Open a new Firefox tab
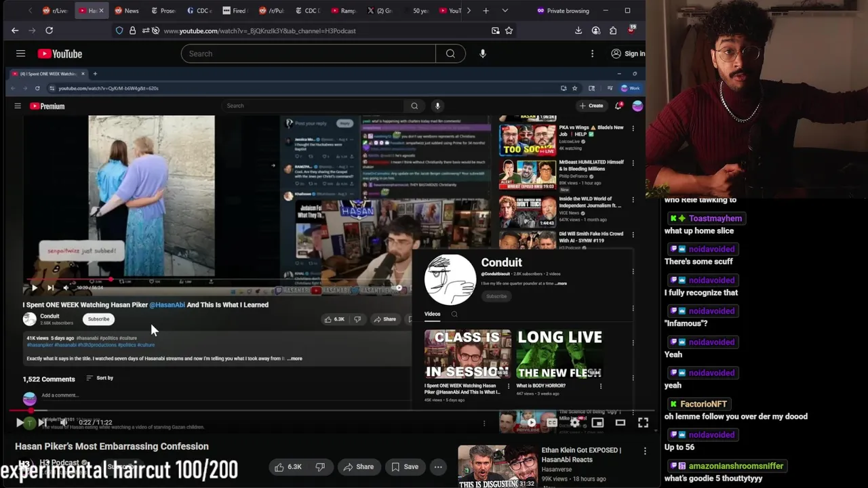 486,11
